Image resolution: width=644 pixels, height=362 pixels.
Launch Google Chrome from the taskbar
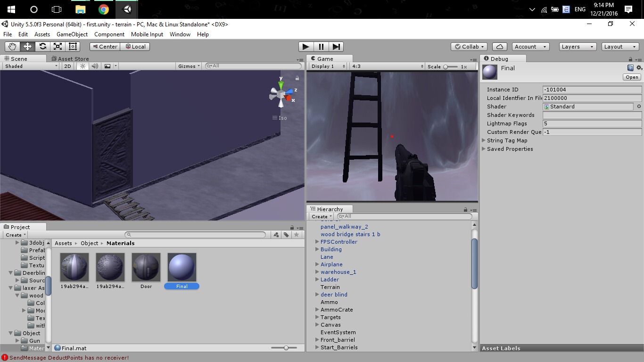click(x=102, y=9)
